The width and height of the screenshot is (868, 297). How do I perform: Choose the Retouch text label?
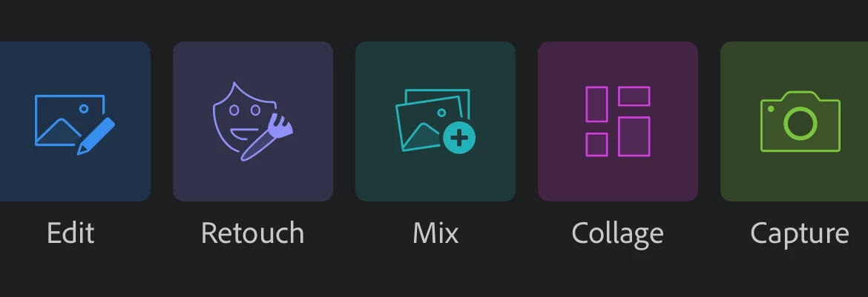tap(252, 233)
